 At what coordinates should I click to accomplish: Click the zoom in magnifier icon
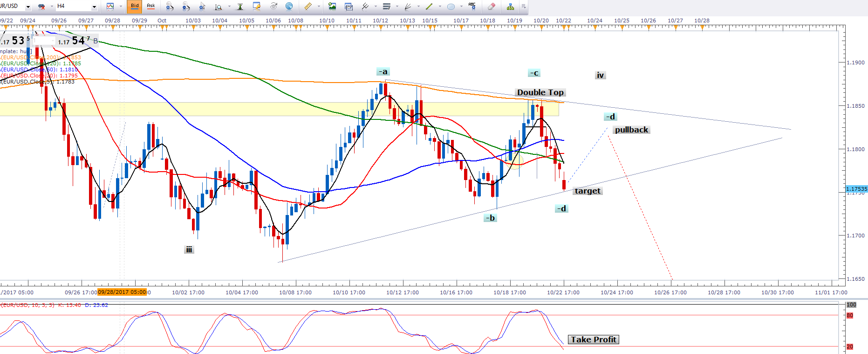(170, 7)
